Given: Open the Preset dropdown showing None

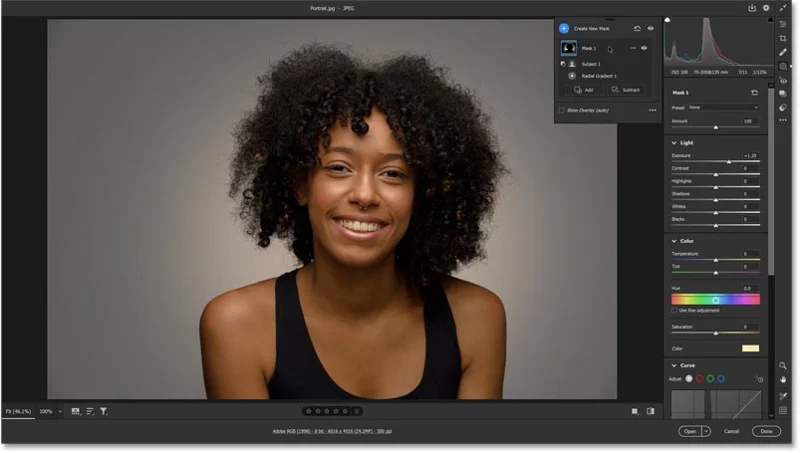Looking at the screenshot, I should 723,108.
